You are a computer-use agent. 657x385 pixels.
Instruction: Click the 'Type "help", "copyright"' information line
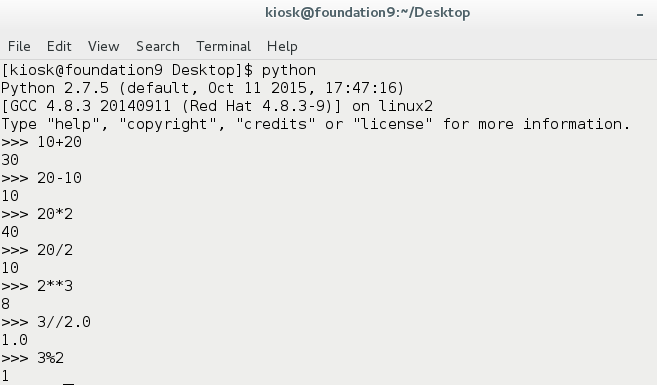click(x=316, y=124)
